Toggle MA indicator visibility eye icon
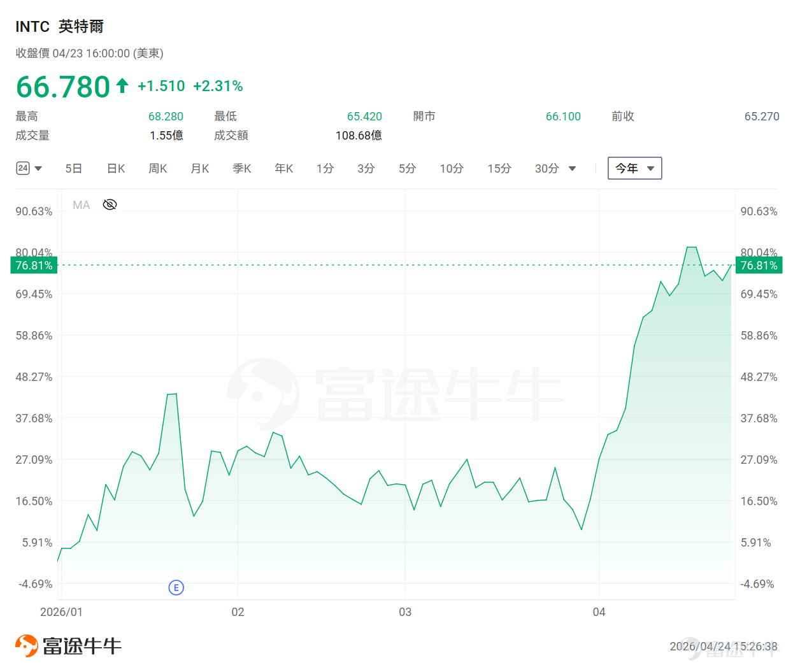Image resolution: width=793 pixels, height=672 pixels. pos(110,204)
